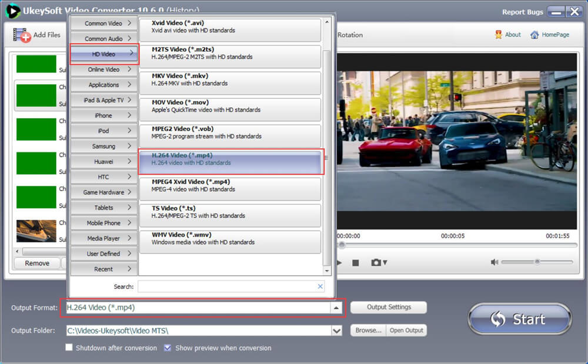
Task: Choose MOV Video (*.mov) format
Action: tap(230, 109)
